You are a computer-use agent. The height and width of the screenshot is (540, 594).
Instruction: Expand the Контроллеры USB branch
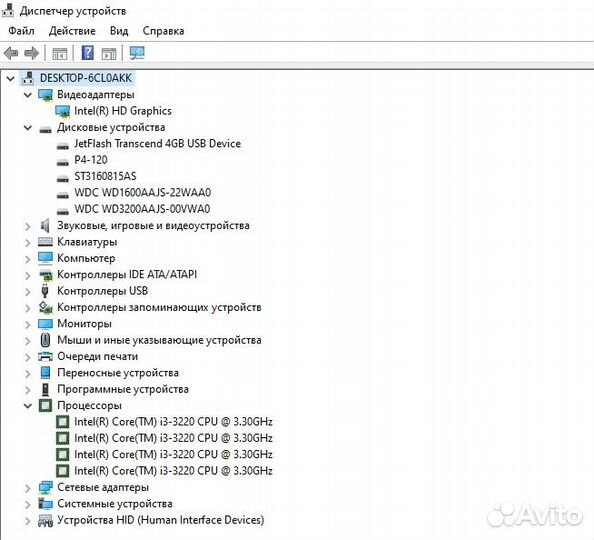[x=28, y=291]
